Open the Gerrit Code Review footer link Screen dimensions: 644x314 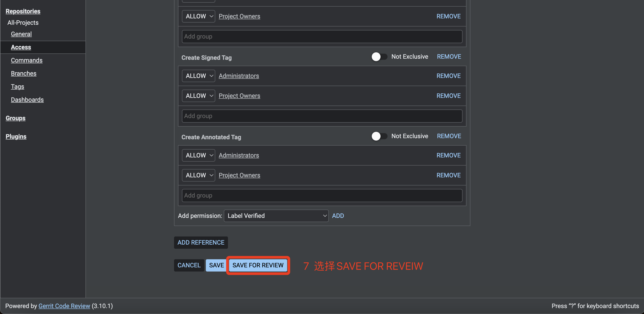coord(64,306)
